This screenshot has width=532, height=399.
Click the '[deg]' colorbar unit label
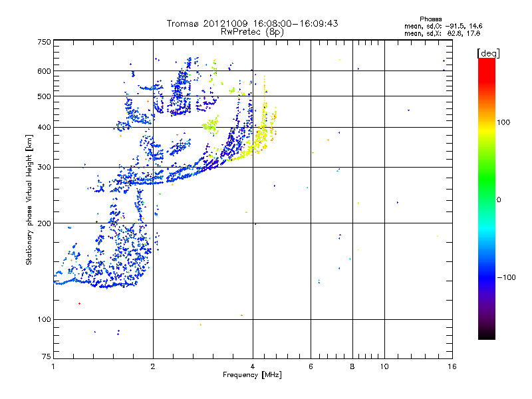click(488, 53)
